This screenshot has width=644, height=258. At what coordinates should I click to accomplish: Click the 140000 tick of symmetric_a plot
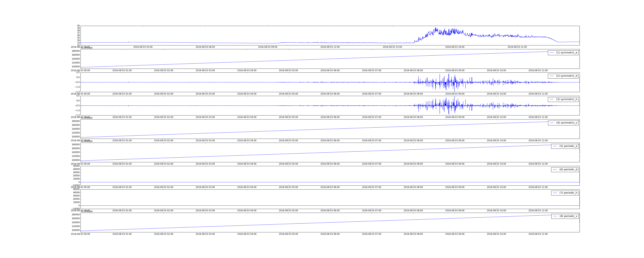(x=76, y=59)
